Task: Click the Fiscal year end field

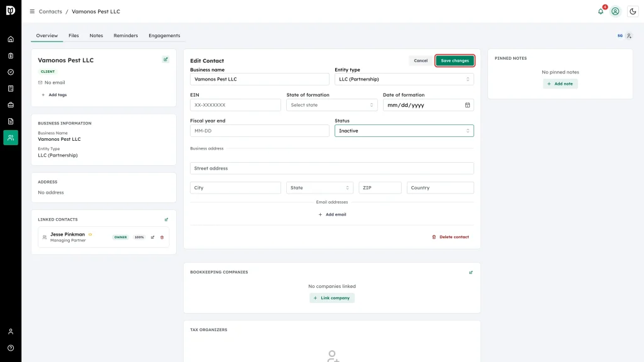Action: click(x=260, y=131)
